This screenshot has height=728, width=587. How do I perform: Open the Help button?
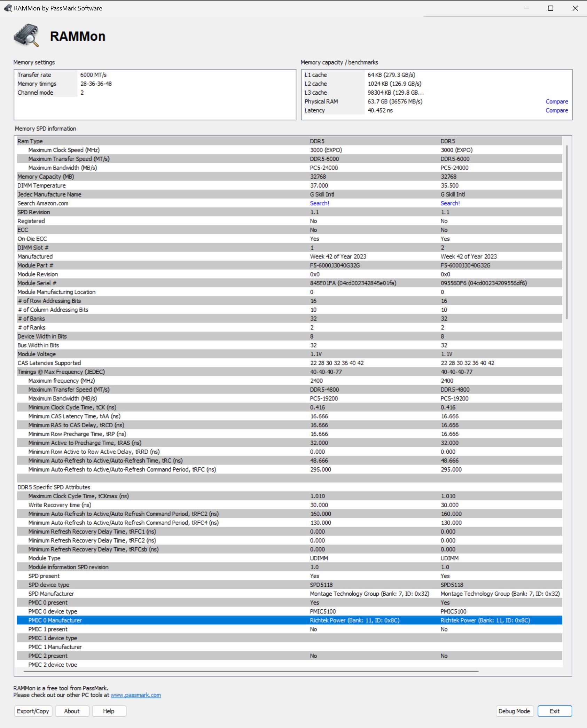coord(109,711)
